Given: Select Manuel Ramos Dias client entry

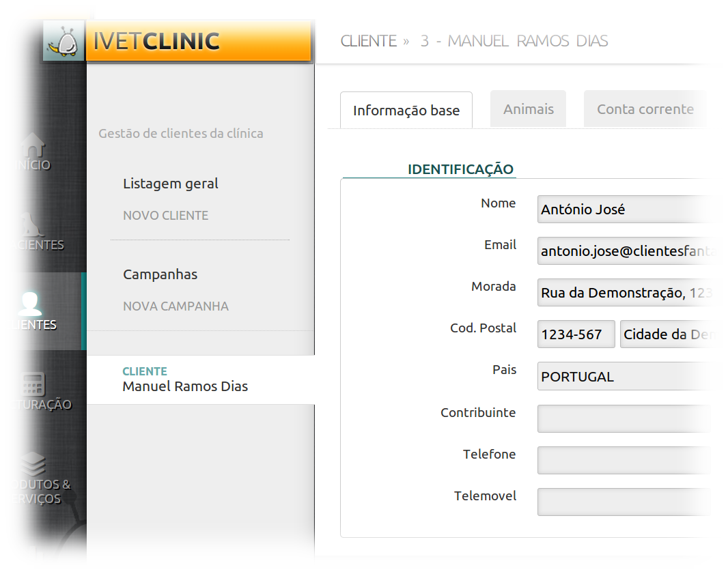Looking at the screenshot, I should pyautogui.click(x=185, y=386).
